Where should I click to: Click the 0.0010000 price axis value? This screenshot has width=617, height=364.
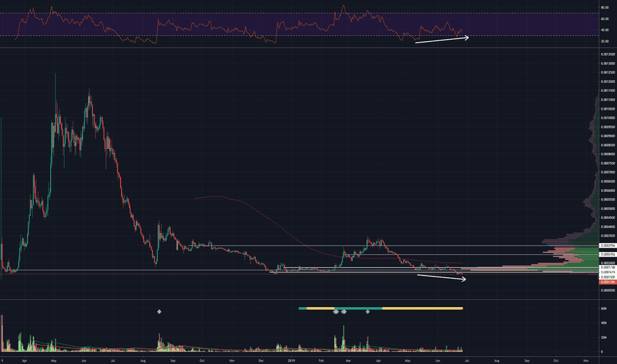(608, 118)
